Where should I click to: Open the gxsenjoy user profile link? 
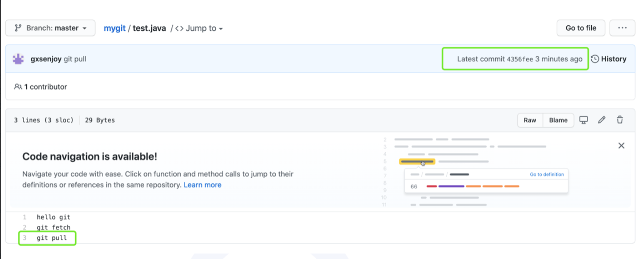pos(46,59)
